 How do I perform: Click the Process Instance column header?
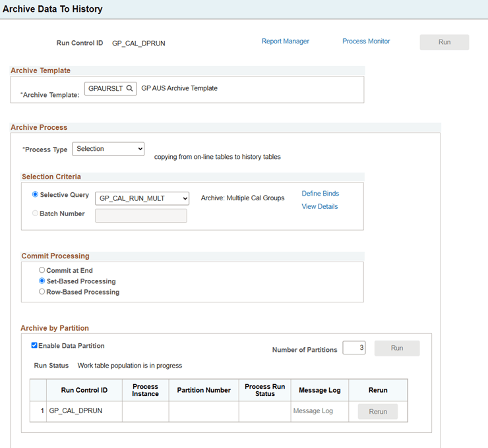click(145, 390)
